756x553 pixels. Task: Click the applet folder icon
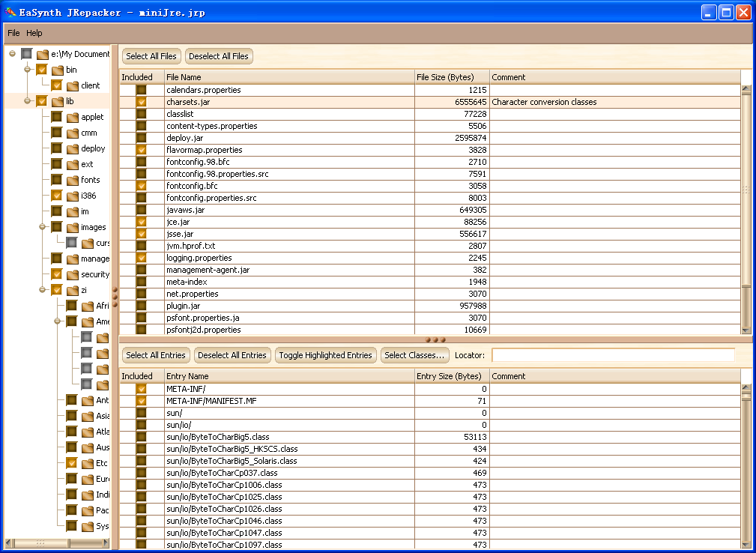pos(73,117)
